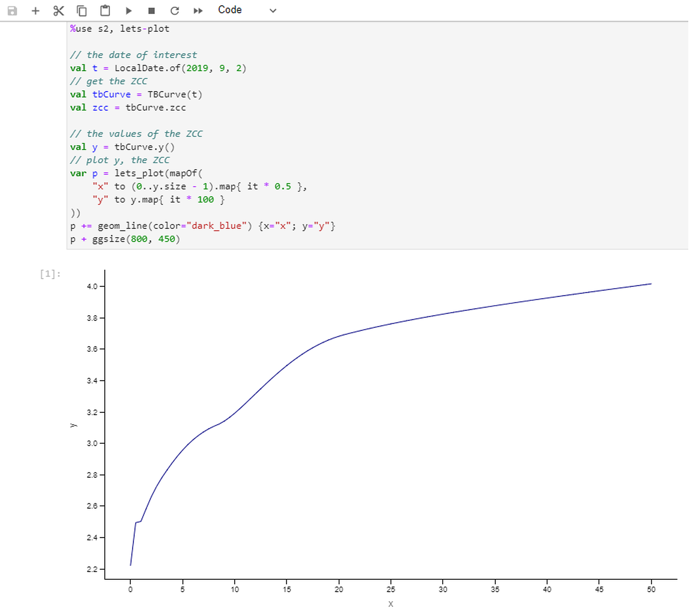Cut the selected cell with the scissors icon
The image size is (689, 616).
[x=59, y=11]
